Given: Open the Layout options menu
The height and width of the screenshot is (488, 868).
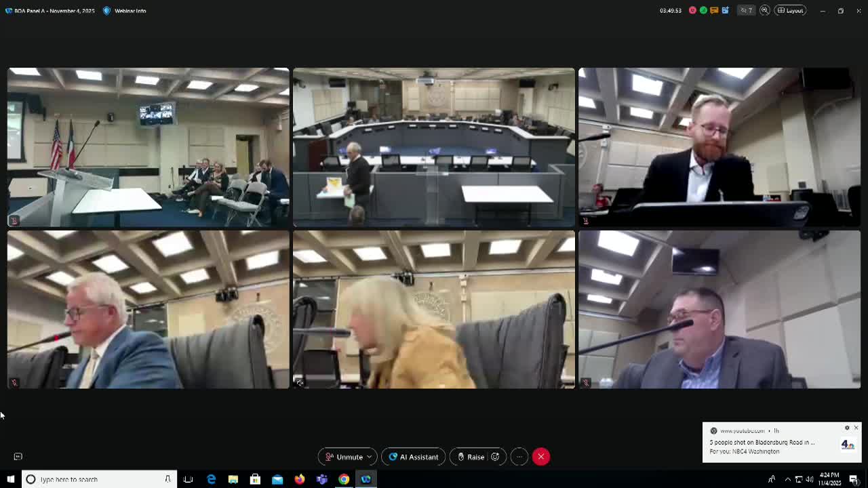Looking at the screenshot, I should point(790,11).
